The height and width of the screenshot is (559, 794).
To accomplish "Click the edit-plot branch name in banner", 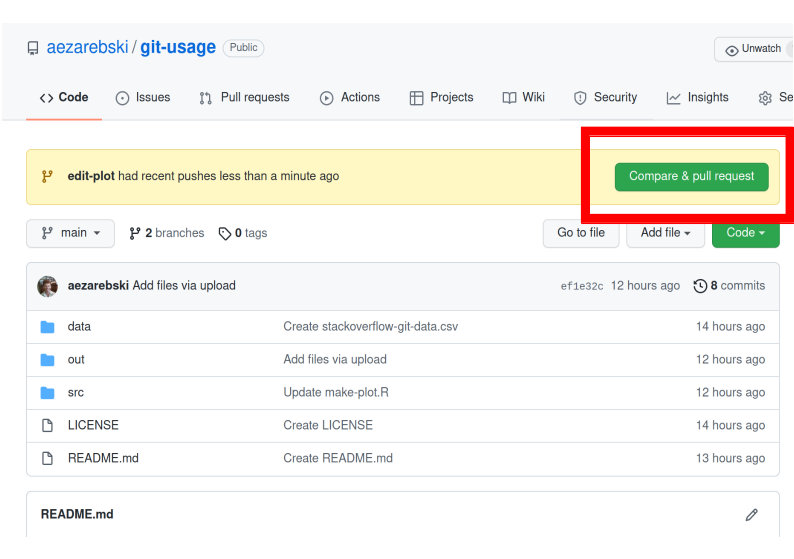I will click(x=91, y=176).
